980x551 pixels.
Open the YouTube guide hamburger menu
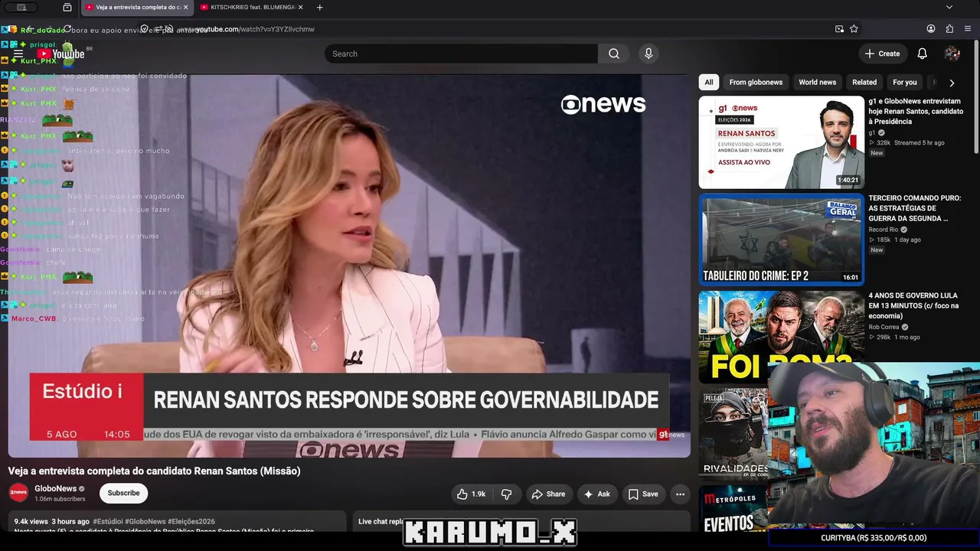tap(18, 54)
